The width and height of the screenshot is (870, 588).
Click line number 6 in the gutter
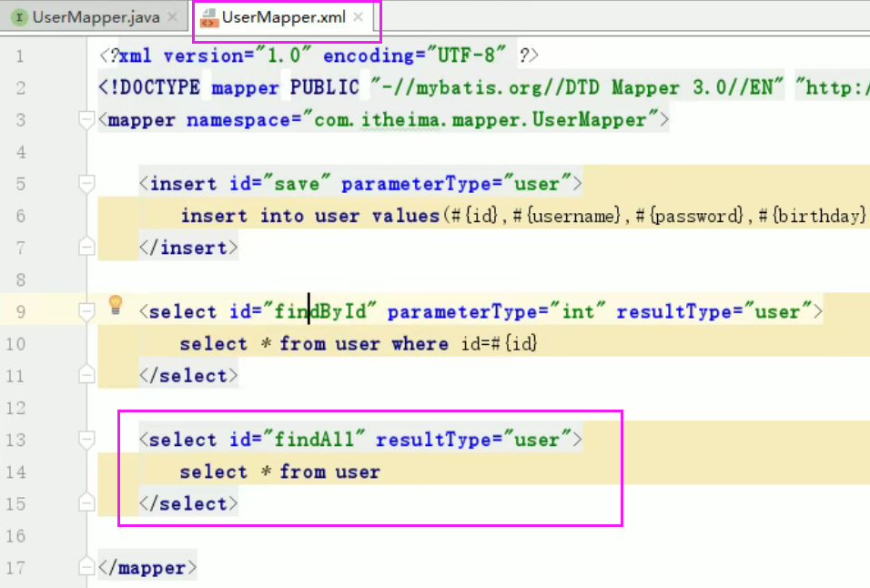20,216
